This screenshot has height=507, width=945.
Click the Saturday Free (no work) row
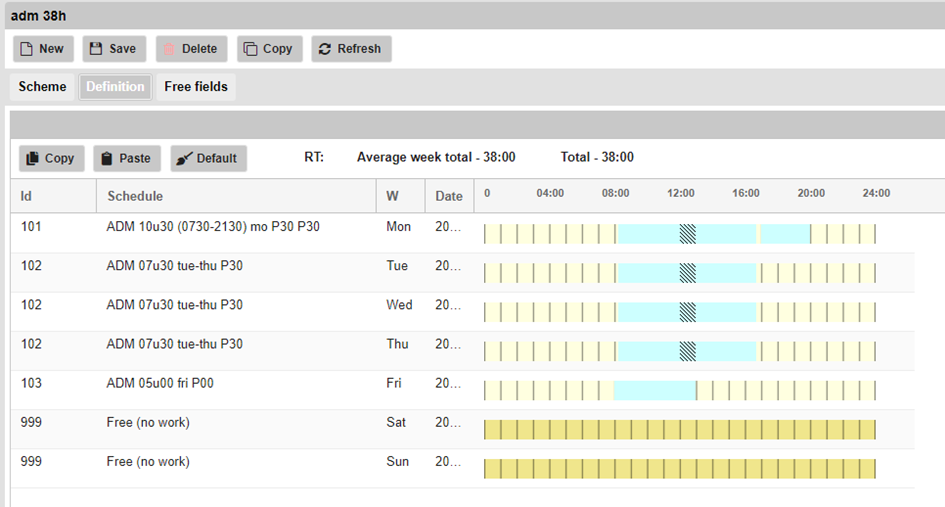[148, 422]
